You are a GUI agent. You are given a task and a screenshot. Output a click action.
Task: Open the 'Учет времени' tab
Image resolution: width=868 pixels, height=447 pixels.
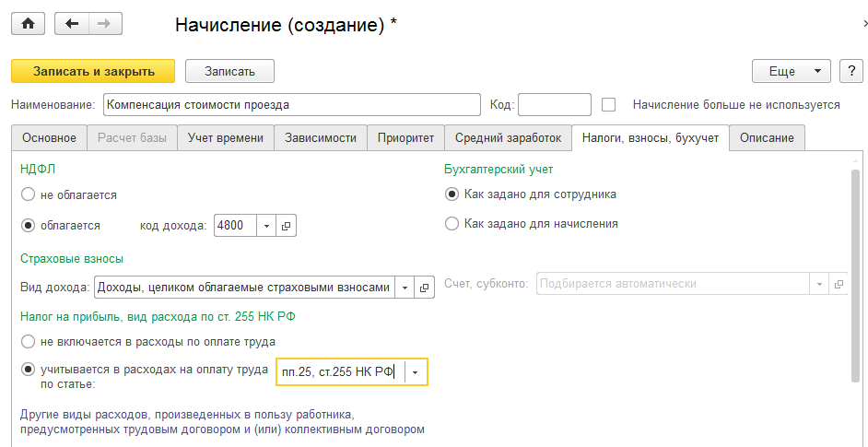[225, 138]
